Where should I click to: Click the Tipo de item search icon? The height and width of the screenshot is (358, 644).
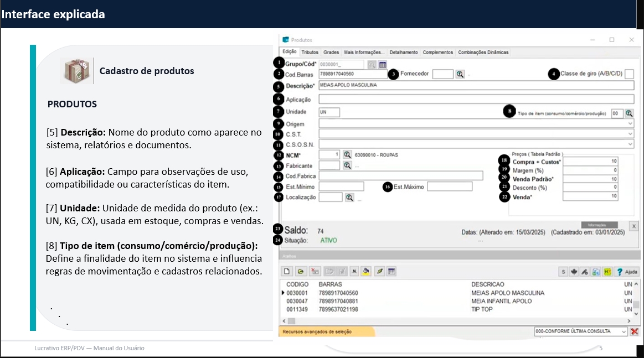(629, 113)
